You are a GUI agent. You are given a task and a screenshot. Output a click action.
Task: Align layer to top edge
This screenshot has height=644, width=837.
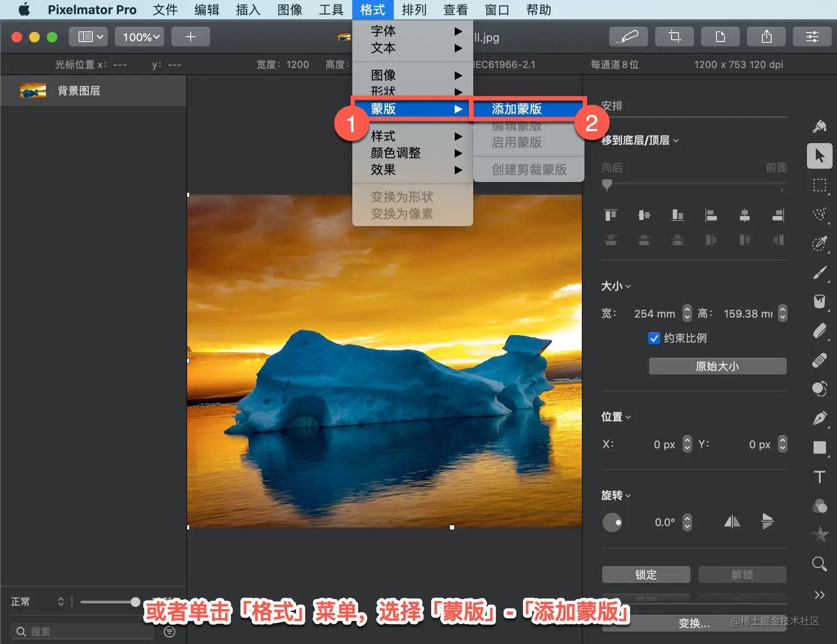tap(611, 215)
